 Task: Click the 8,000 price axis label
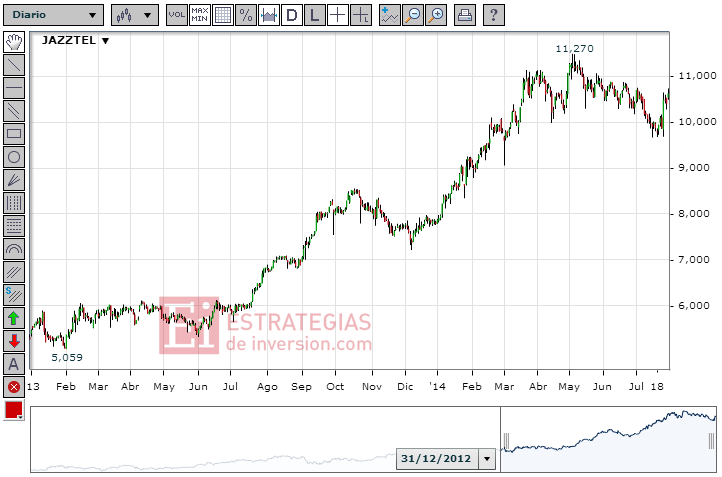click(x=694, y=214)
